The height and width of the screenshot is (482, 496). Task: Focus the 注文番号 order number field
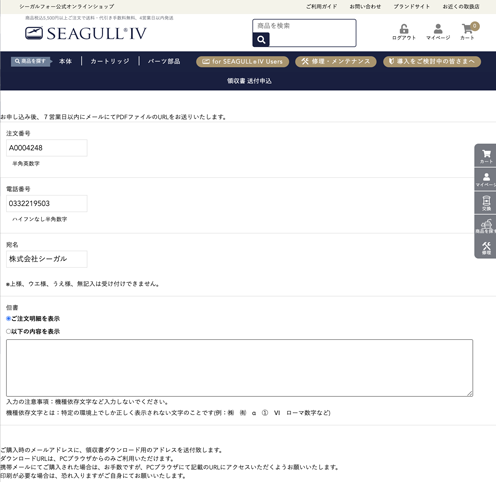(47, 148)
